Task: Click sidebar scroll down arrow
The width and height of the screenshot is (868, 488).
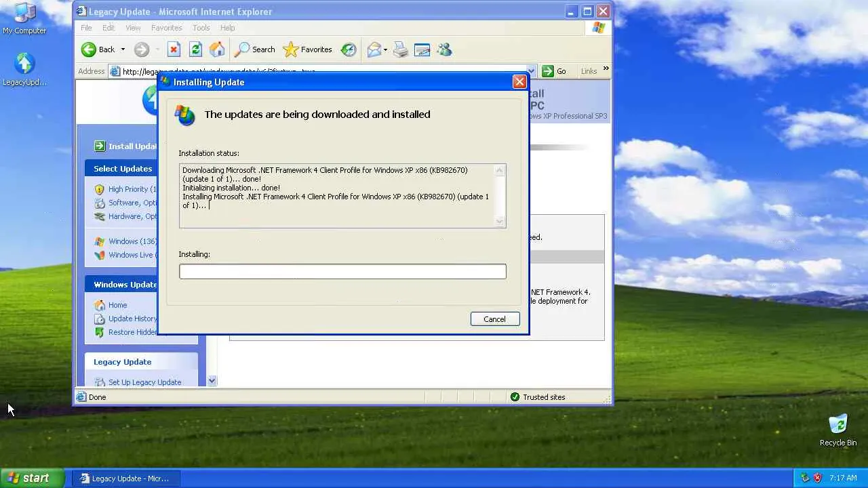Action: tap(212, 381)
